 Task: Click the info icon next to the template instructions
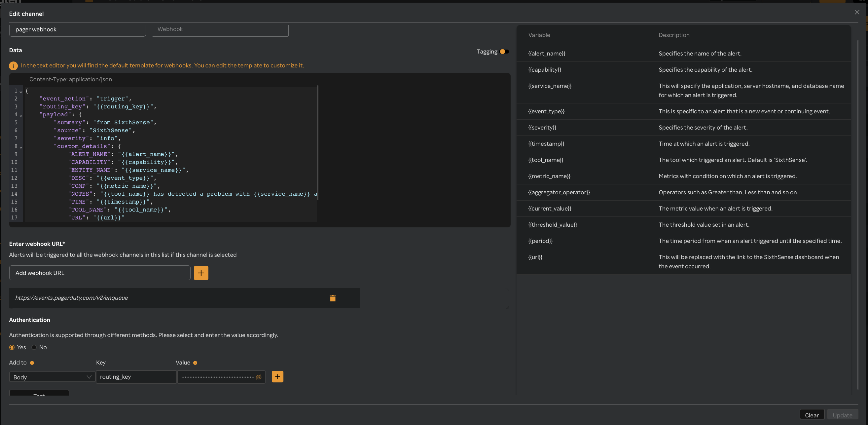click(13, 66)
